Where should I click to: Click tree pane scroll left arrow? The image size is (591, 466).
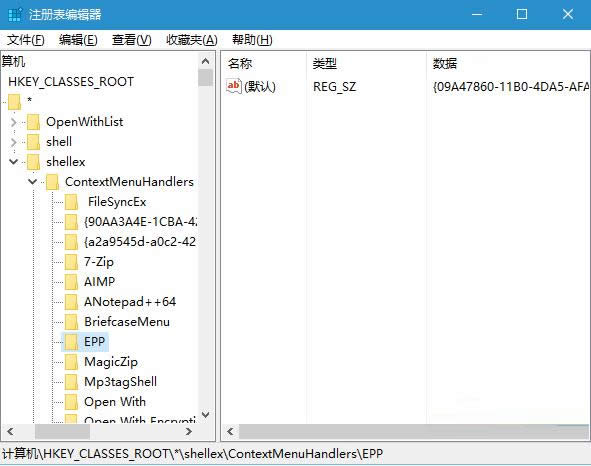[x=10, y=432]
